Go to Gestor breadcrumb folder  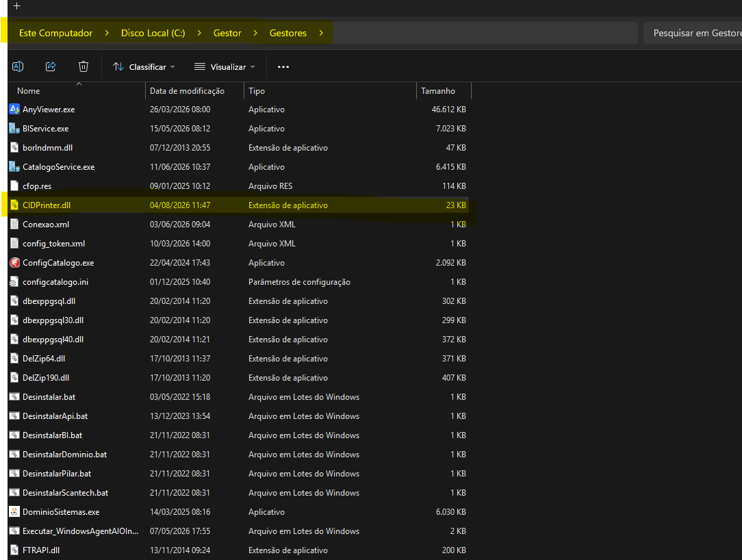(x=227, y=33)
